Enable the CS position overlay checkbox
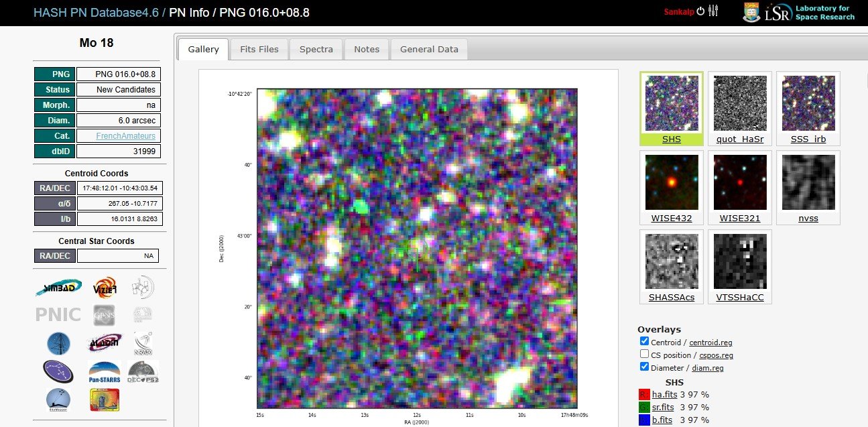This screenshot has width=868, height=427. 644,355
